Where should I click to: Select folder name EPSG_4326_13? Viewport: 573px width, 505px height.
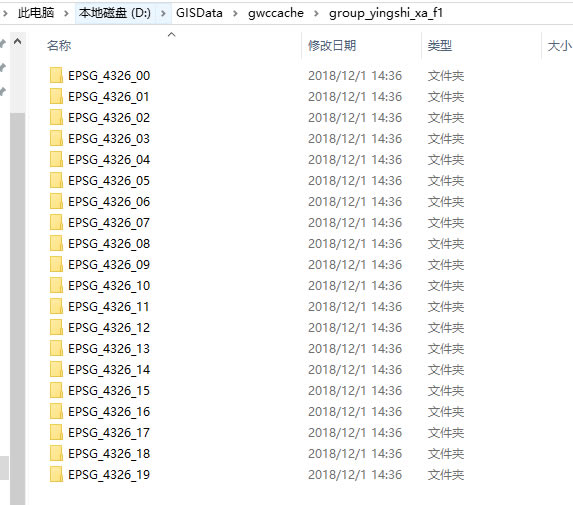pyautogui.click(x=109, y=349)
